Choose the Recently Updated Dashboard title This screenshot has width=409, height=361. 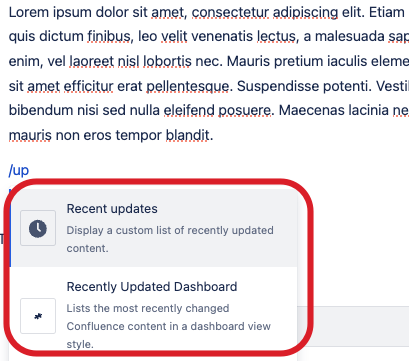click(152, 287)
